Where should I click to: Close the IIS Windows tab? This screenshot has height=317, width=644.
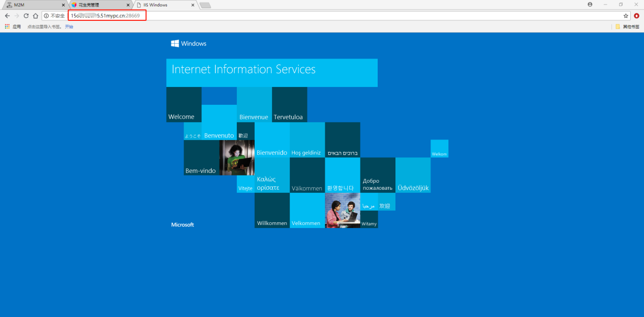pyautogui.click(x=193, y=5)
